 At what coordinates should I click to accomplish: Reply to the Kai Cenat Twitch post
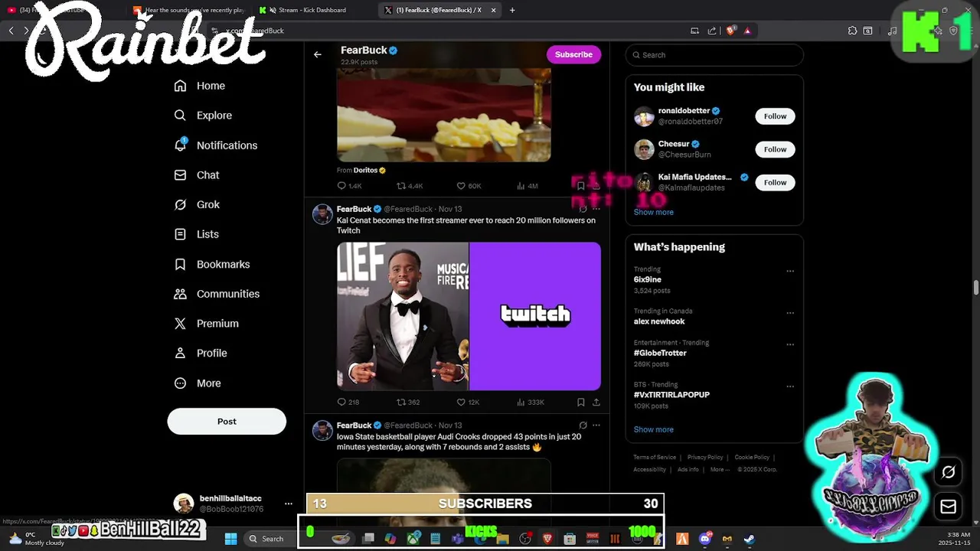(348, 402)
